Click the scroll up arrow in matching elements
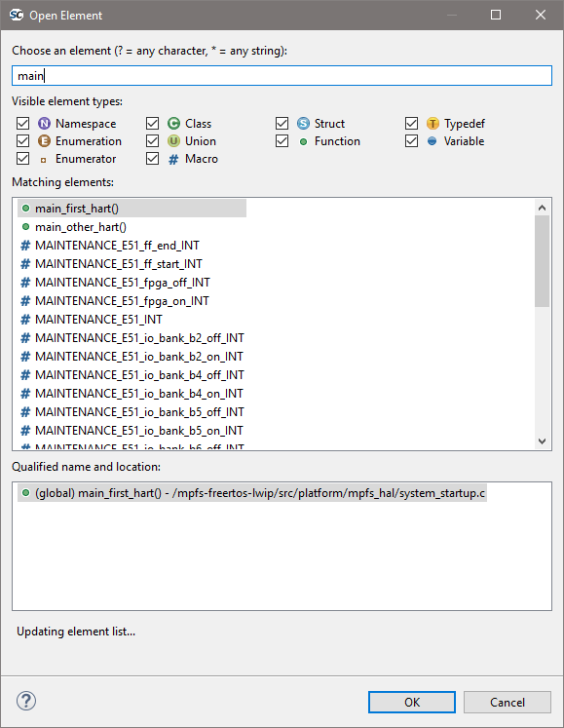 click(542, 208)
